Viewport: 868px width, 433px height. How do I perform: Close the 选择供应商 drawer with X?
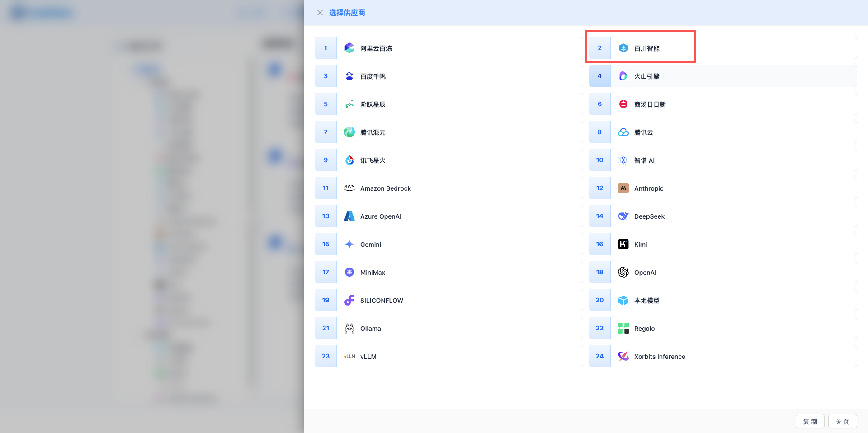320,13
